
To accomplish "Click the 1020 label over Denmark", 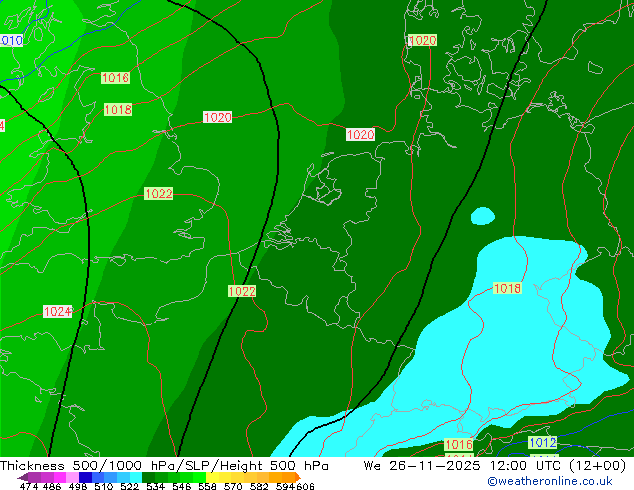I will [x=422, y=40].
